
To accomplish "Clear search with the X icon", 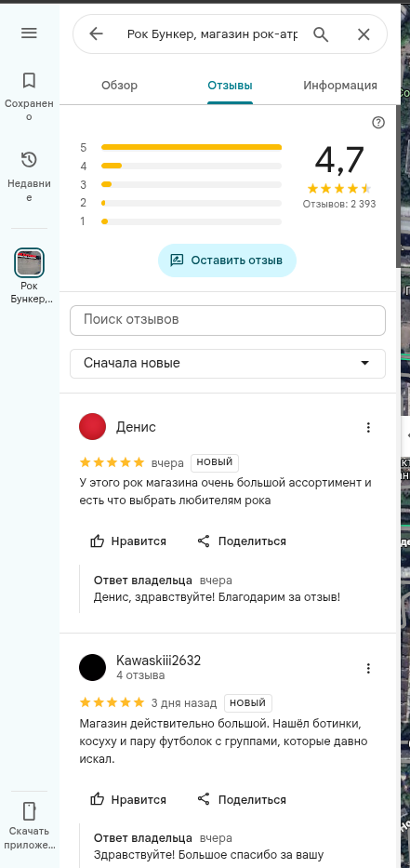I will coord(364,34).
